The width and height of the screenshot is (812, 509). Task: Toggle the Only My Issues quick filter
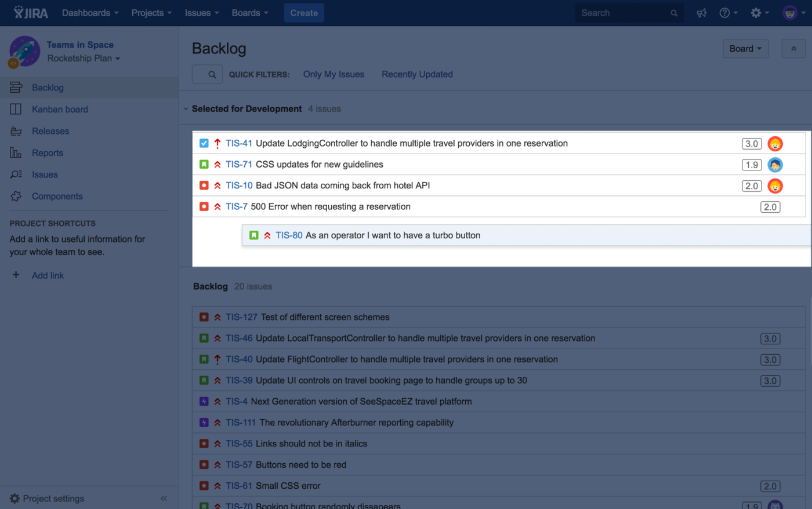click(x=333, y=74)
